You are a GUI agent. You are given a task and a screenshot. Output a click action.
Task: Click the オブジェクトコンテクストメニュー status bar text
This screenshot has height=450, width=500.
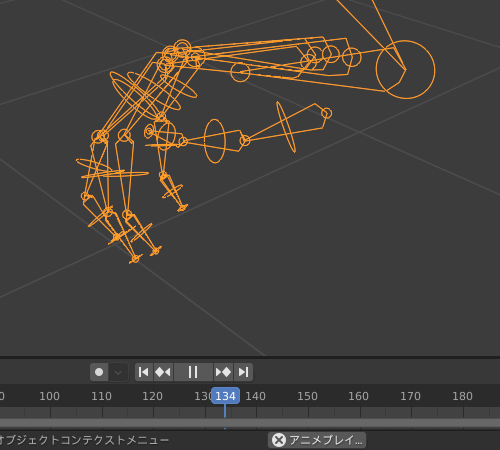(83, 440)
